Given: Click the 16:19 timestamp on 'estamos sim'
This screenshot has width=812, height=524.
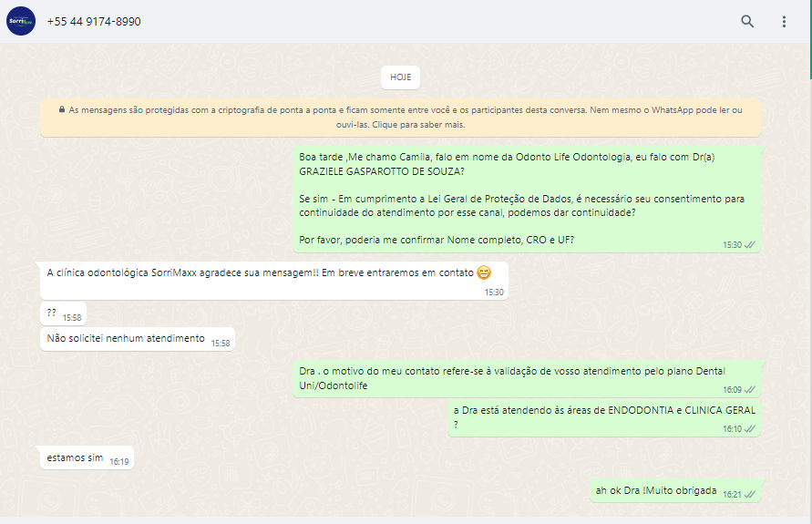Looking at the screenshot, I should click(119, 462).
